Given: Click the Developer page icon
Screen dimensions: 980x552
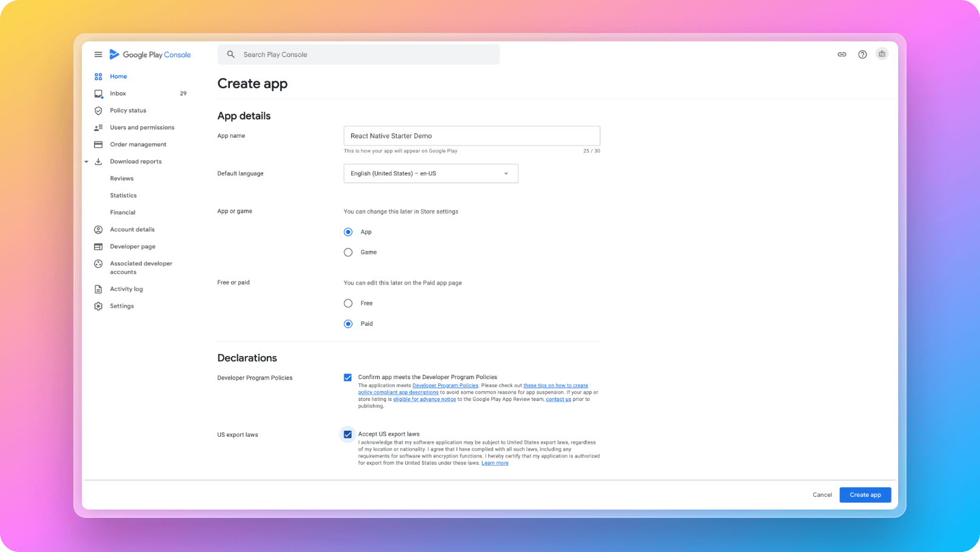Looking at the screenshot, I should 98,246.
